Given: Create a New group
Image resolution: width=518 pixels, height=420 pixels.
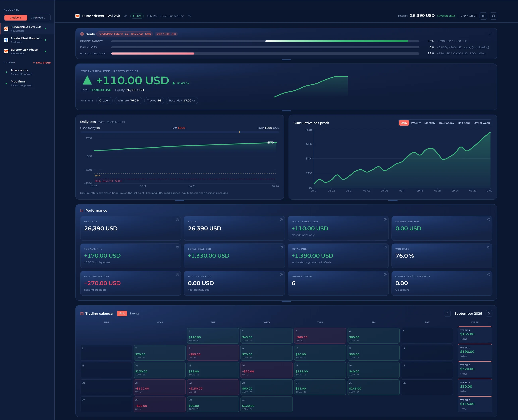Looking at the screenshot, I should (42, 63).
